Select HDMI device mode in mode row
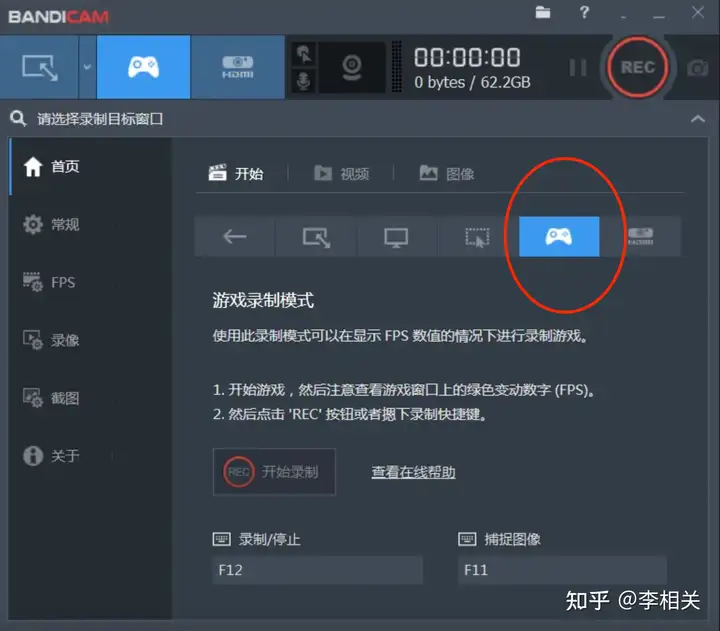Screen dimensions: 720x631 (641, 237)
